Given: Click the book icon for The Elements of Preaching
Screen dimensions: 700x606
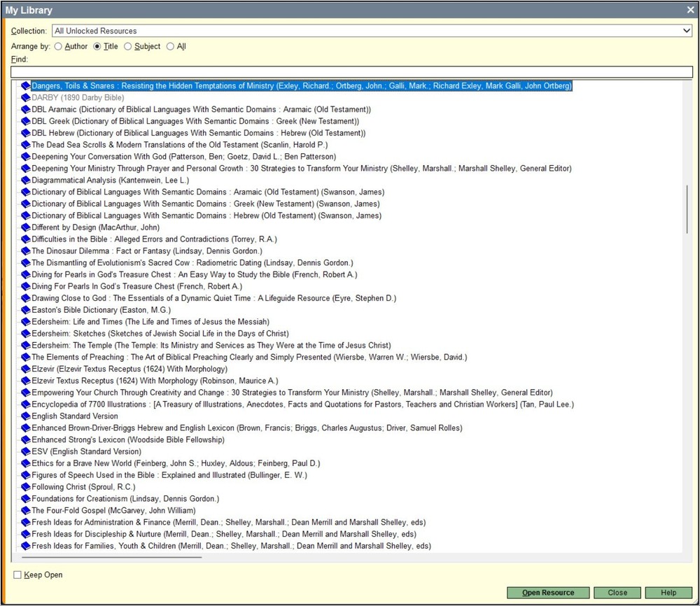Looking at the screenshot, I should point(26,358).
